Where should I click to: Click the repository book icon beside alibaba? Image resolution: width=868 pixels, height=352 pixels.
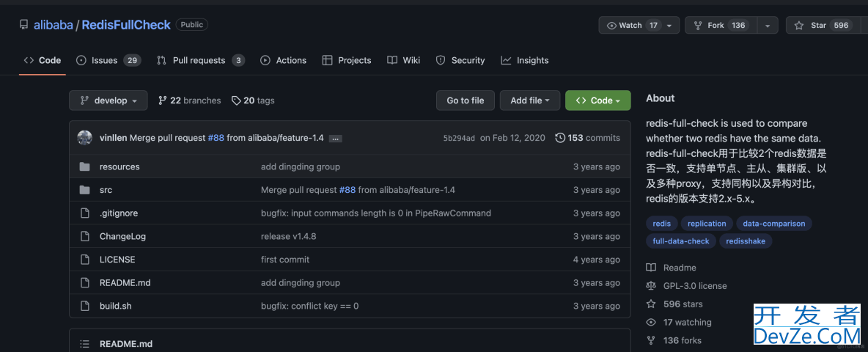[23, 25]
